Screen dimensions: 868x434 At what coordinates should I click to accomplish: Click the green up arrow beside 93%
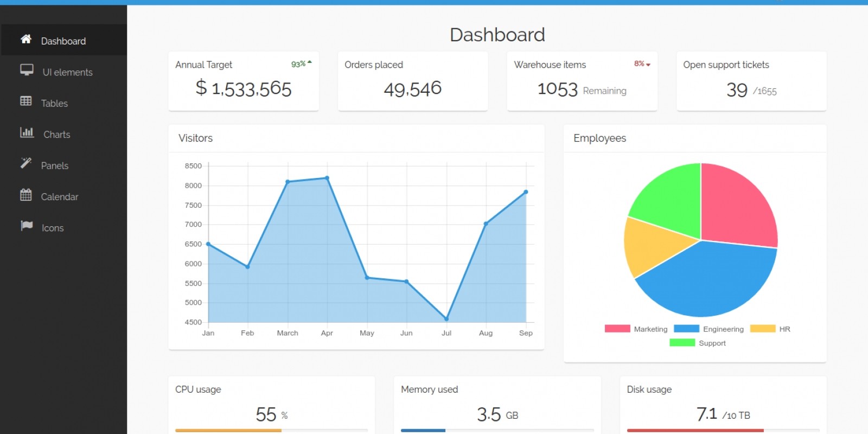pyautogui.click(x=310, y=63)
